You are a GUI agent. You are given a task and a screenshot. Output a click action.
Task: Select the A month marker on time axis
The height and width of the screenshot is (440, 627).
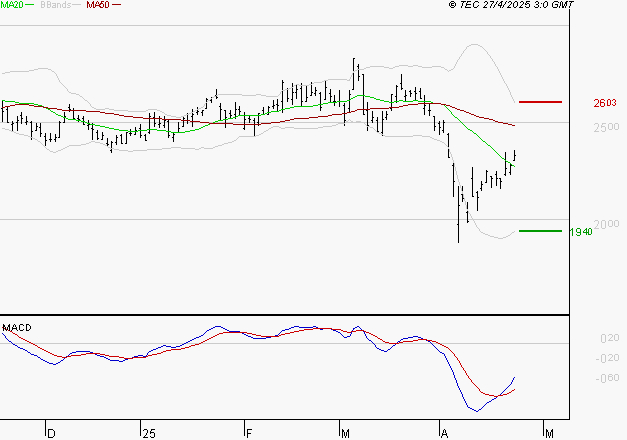[443, 433]
